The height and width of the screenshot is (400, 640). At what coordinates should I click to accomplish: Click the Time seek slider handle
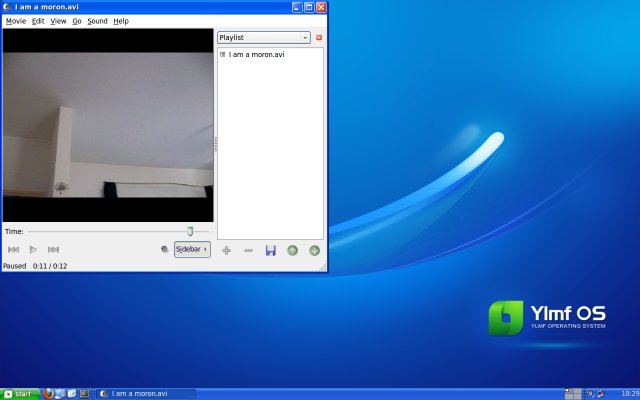190,231
